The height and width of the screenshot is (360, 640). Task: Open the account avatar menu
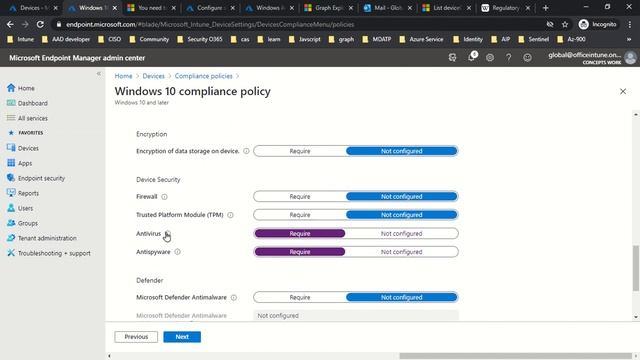(630, 58)
